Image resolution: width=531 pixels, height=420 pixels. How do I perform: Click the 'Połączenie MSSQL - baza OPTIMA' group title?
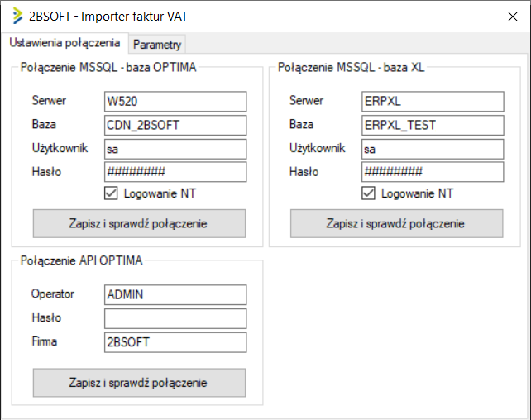108,67
